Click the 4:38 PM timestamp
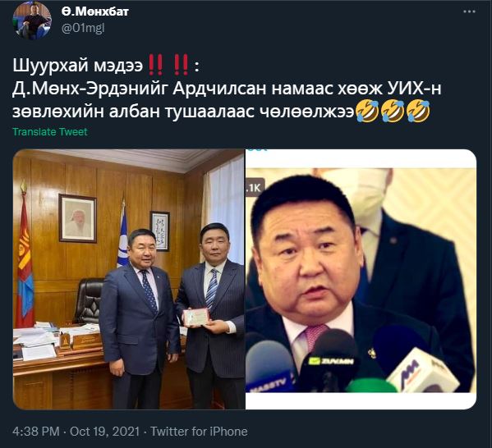This screenshot has height=448, width=492. click(x=36, y=432)
